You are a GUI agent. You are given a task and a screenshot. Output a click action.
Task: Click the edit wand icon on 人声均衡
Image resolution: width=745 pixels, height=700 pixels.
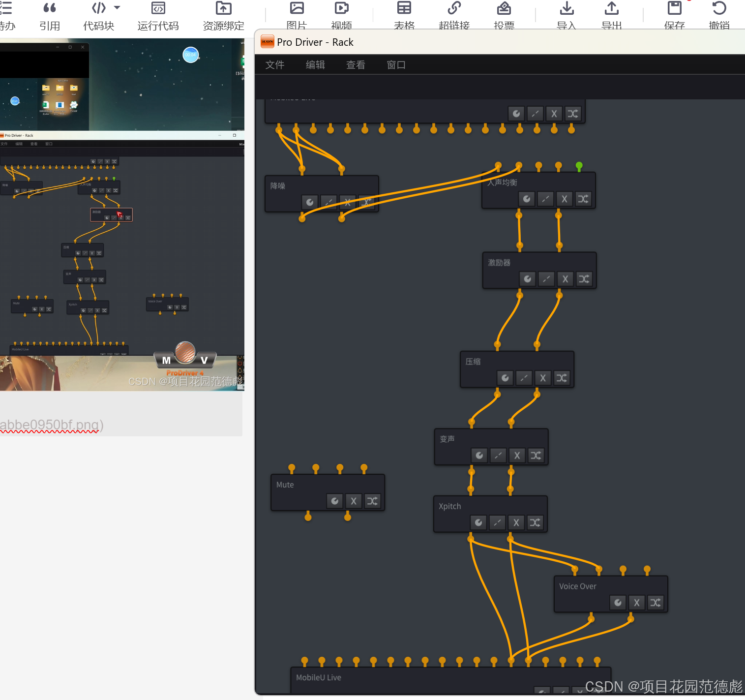click(x=545, y=199)
